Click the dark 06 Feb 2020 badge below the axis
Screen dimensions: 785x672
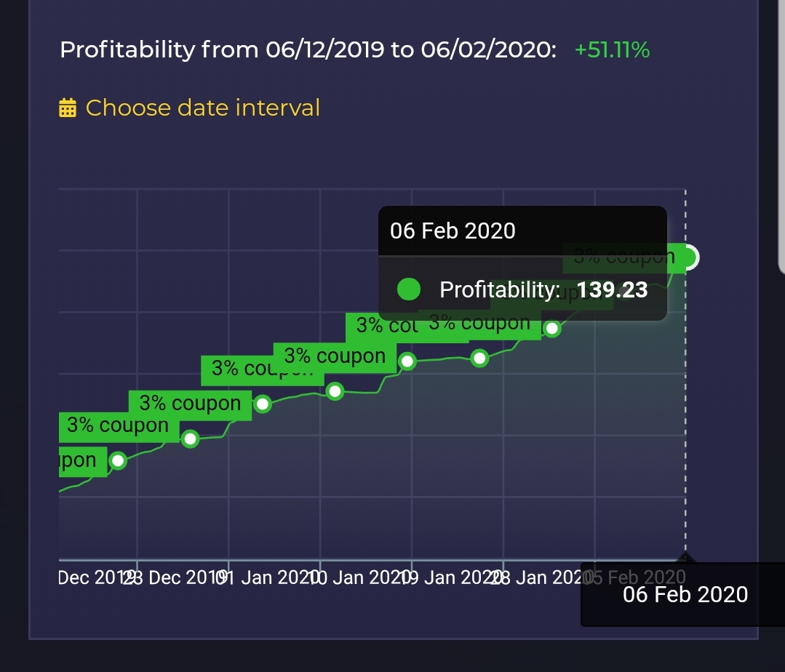pyautogui.click(x=685, y=595)
